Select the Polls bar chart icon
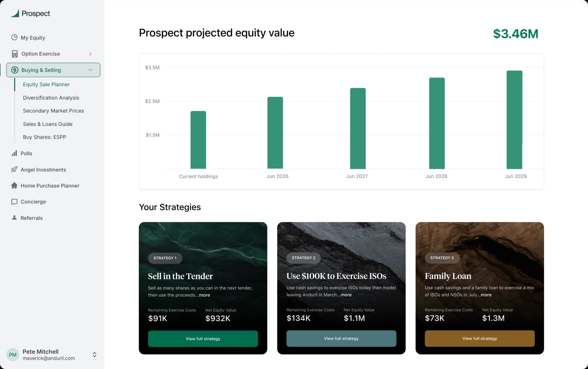 (14, 153)
